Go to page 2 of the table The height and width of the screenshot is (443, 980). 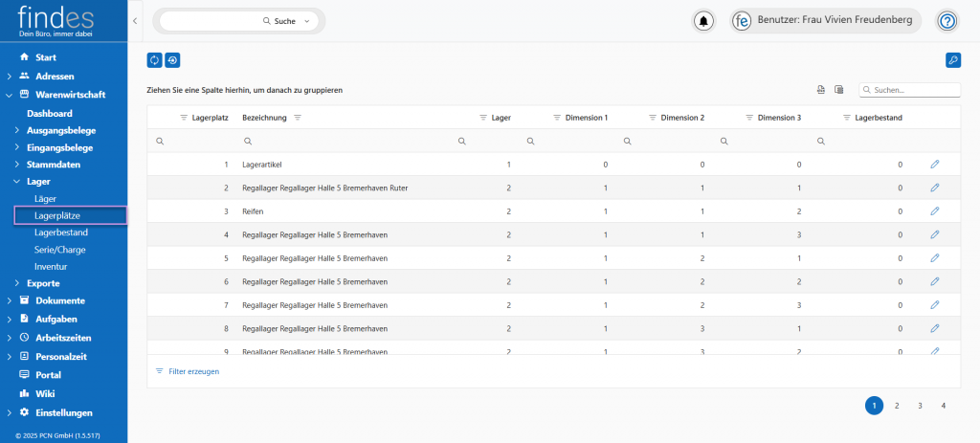pyautogui.click(x=897, y=406)
